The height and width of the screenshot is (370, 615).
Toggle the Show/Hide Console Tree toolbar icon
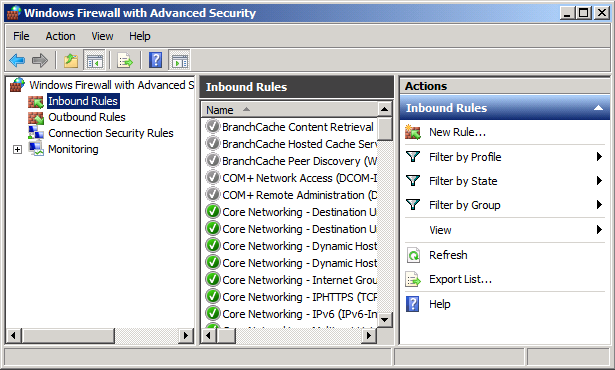click(x=95, y=60)
